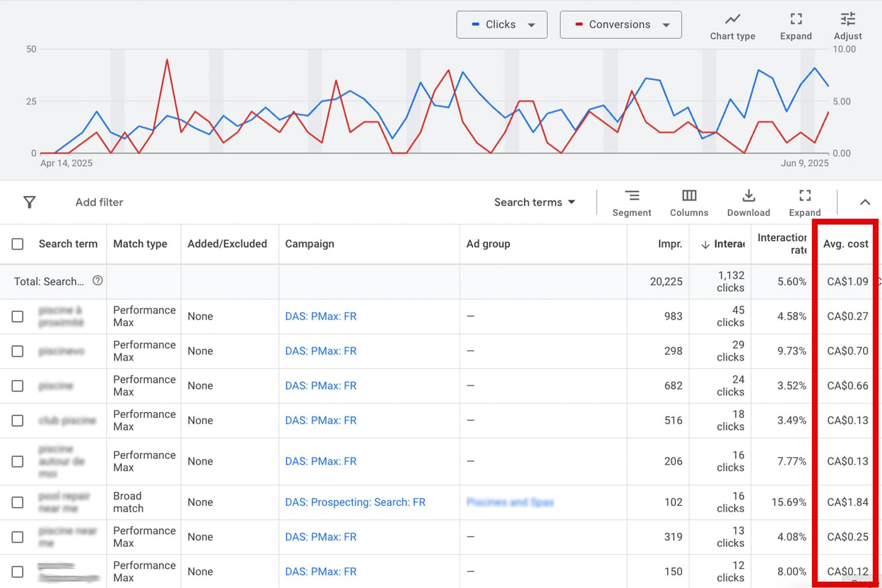This screenshot has height=588, width=882.
Task: Tick the select-all checkbox in header
Action: [x=18, y=244]
